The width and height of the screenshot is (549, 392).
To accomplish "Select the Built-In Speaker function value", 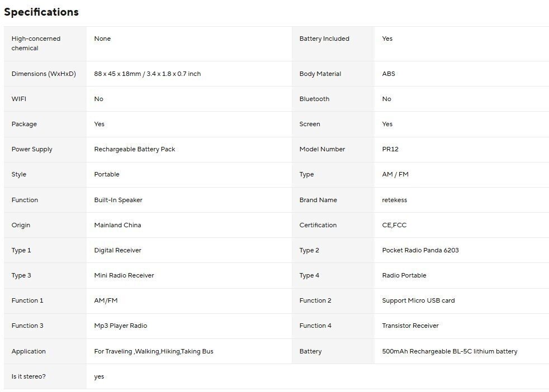I will click(118, 200).
